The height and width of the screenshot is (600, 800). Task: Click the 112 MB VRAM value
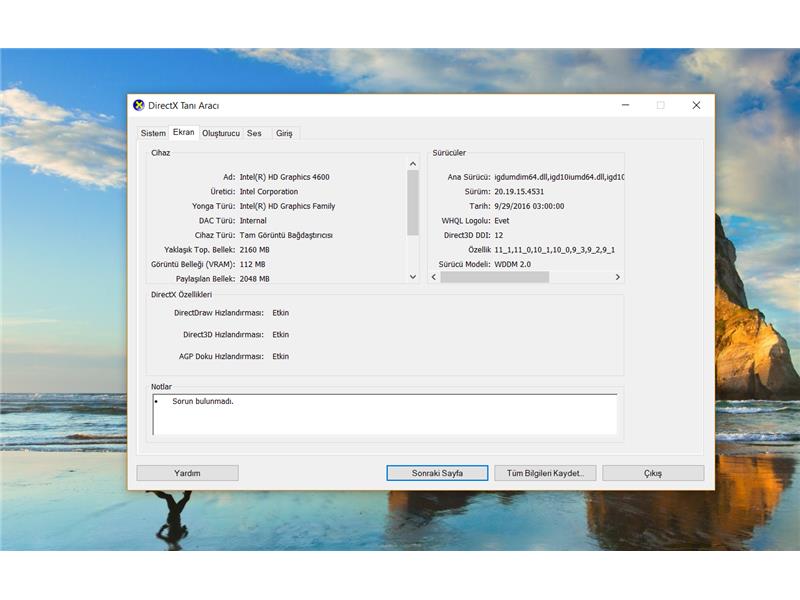(253, 264)
